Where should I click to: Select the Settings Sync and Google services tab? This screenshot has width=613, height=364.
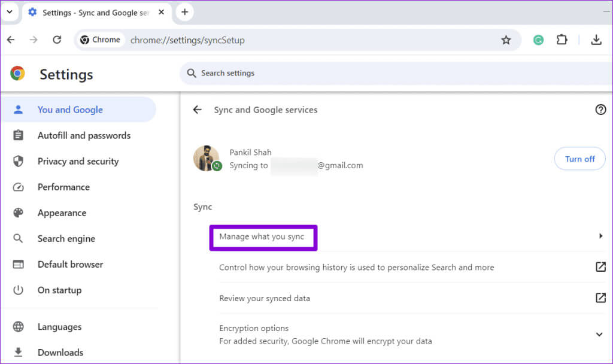tap(96, 13)
